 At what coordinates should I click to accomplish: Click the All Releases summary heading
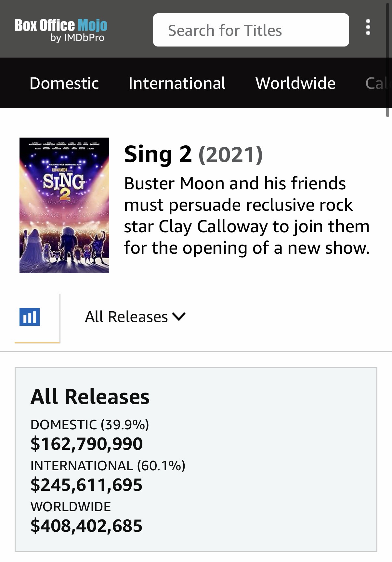[x=90, y=397]
